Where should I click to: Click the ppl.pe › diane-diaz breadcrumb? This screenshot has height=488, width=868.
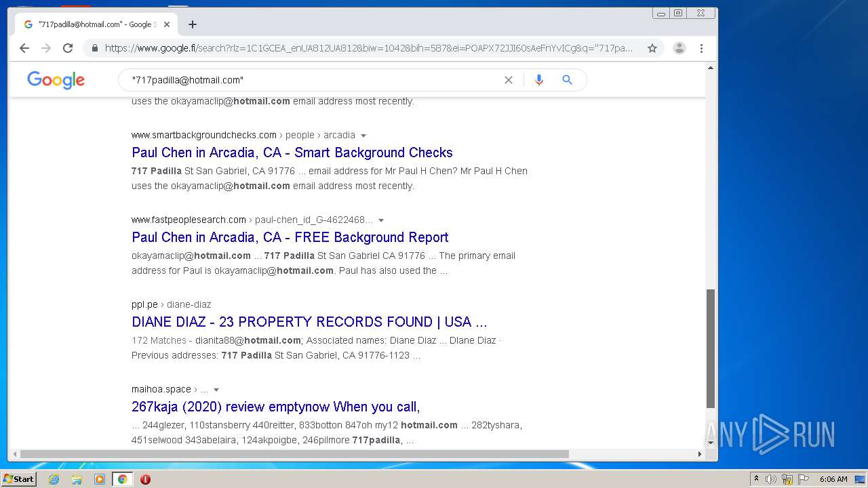click(x=172, y=304)
